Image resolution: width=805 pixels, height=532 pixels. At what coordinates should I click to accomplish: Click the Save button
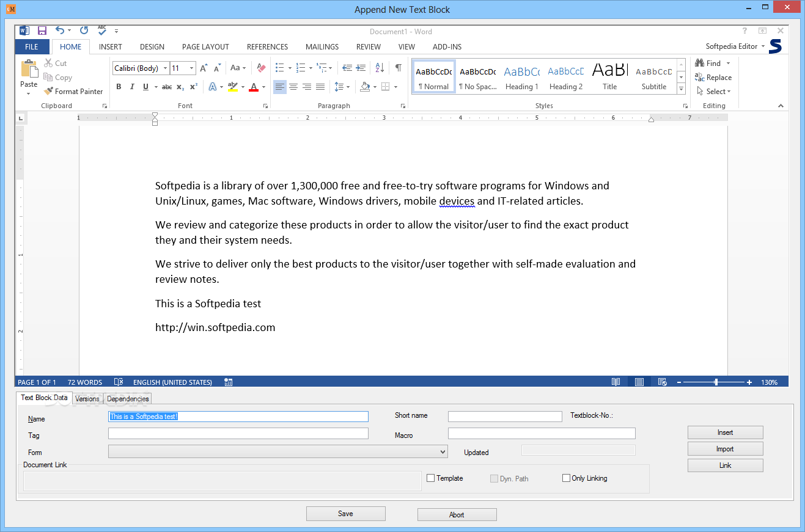[345, 514]
